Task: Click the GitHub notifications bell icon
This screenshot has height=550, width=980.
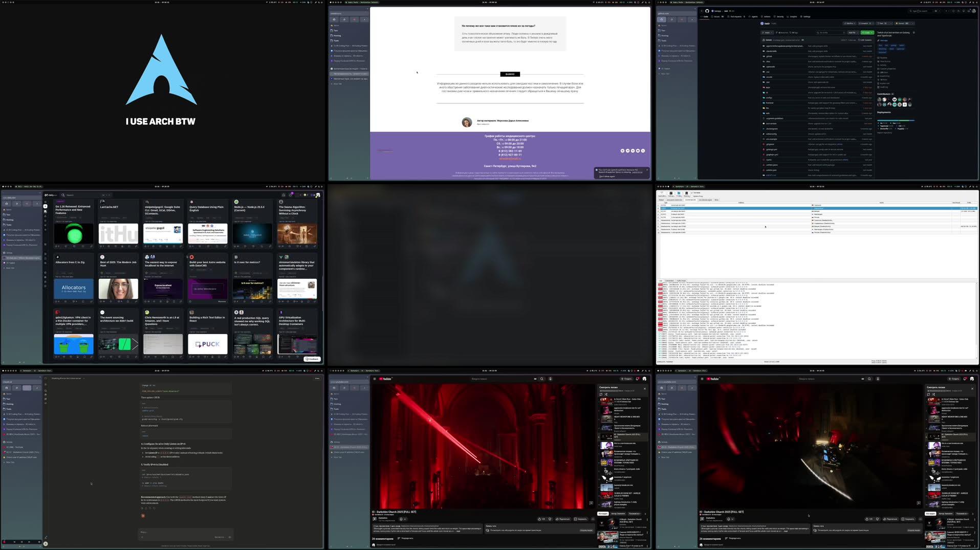Action: pos(969,11)
